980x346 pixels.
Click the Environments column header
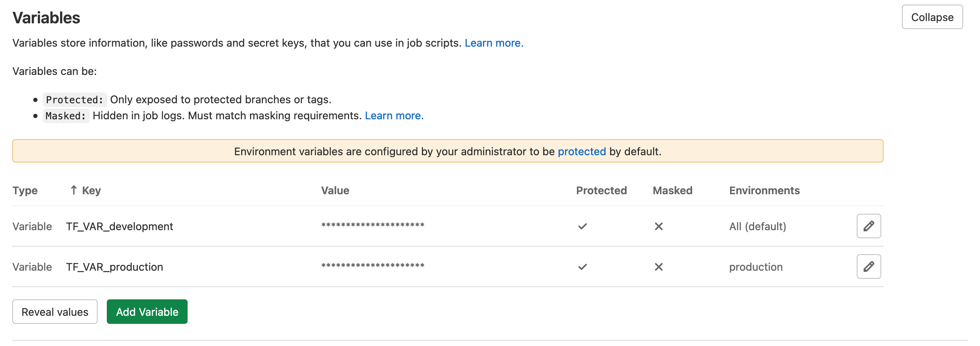coord(764,190)
